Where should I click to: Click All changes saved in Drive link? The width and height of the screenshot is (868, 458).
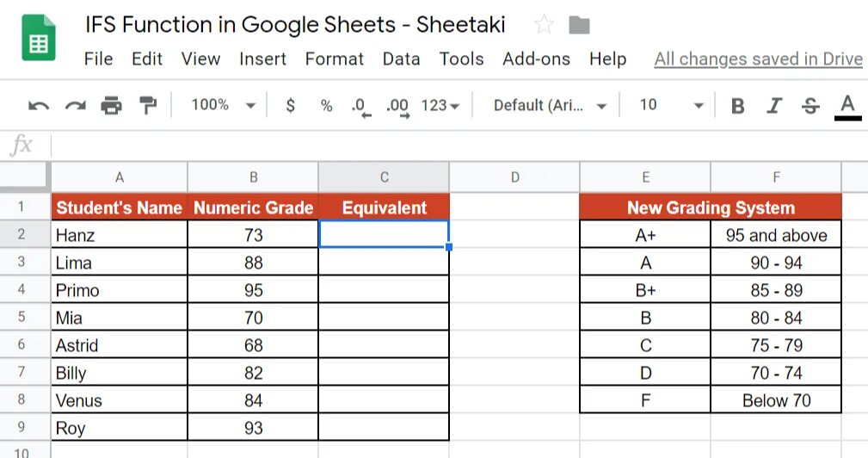(x=759, y=59)
